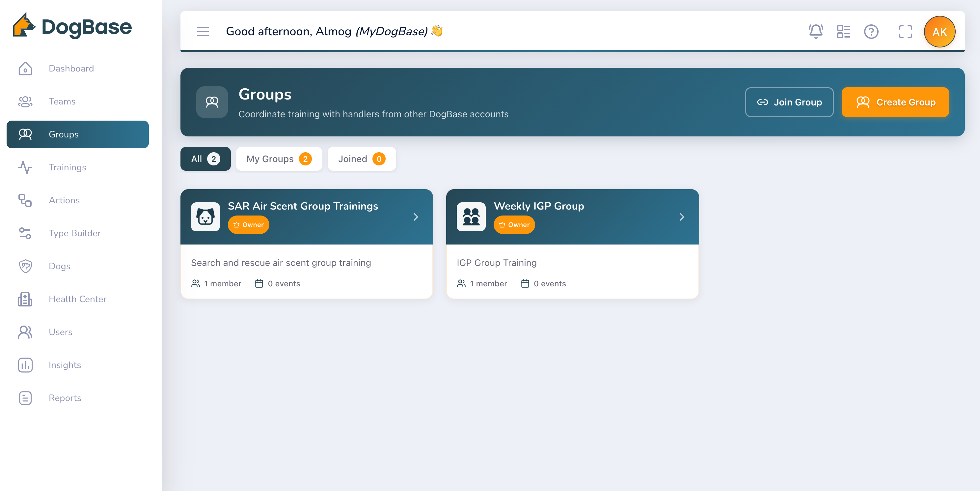The image size is (980, 491).
Task: Switch to Joined tab
Action: [362, 159]
